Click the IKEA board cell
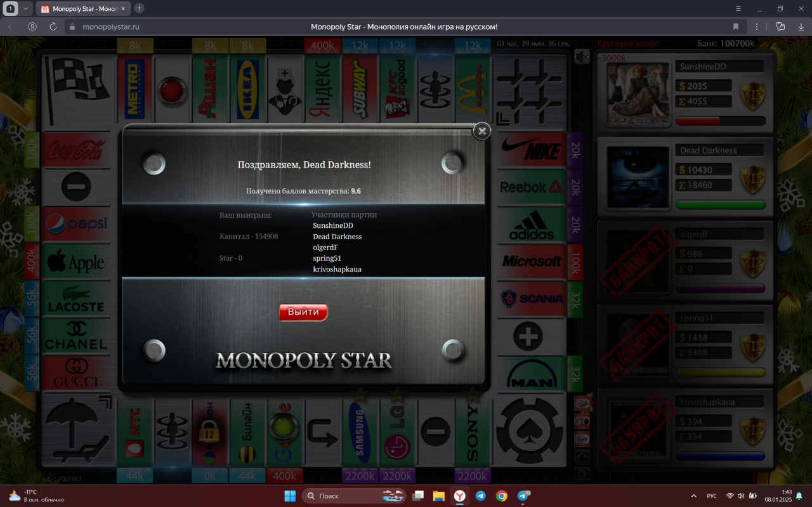This screenshot has width=812, height=507. pyautogui.click(x=247, y=88)
